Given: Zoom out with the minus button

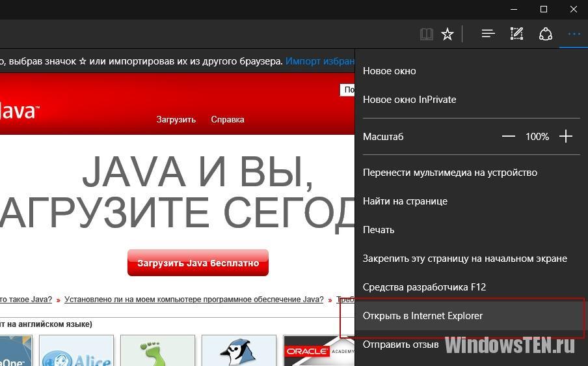Looking at the screenshot, I should tap(508, 136).
